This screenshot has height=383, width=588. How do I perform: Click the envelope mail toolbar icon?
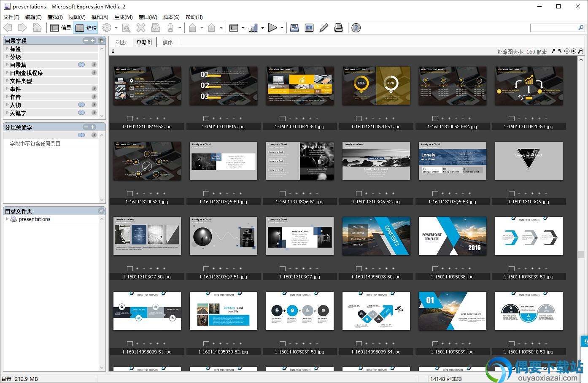pyautogui.click(x=156, y=28)
